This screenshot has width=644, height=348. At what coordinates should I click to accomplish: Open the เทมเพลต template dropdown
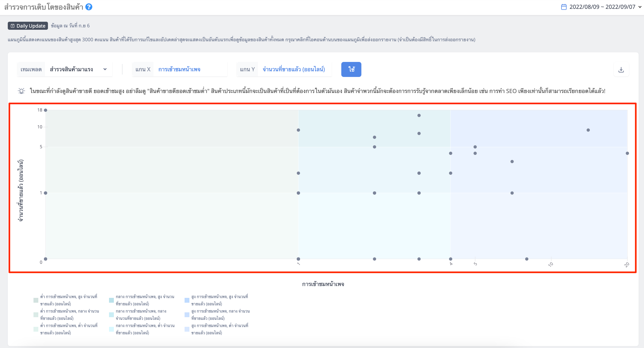click(x=65, y=69)
